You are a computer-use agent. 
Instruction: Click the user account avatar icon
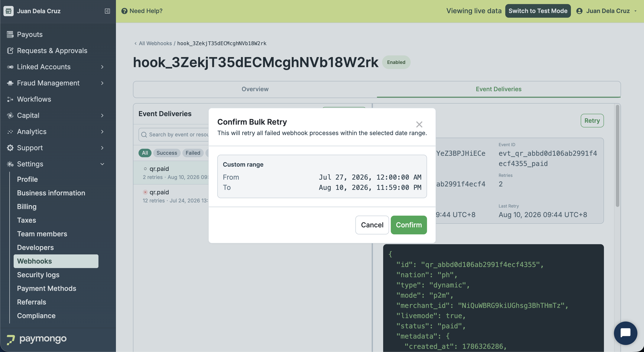coord(579,11)
